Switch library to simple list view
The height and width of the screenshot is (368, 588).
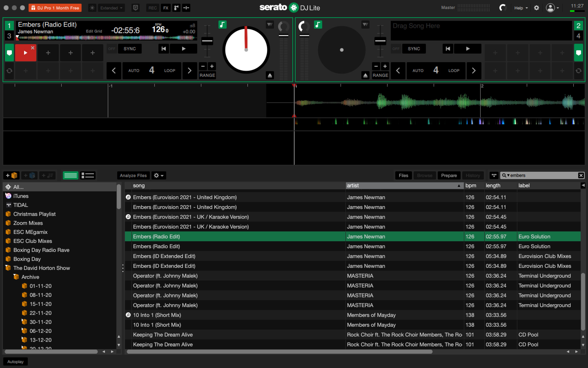(70, 175)
